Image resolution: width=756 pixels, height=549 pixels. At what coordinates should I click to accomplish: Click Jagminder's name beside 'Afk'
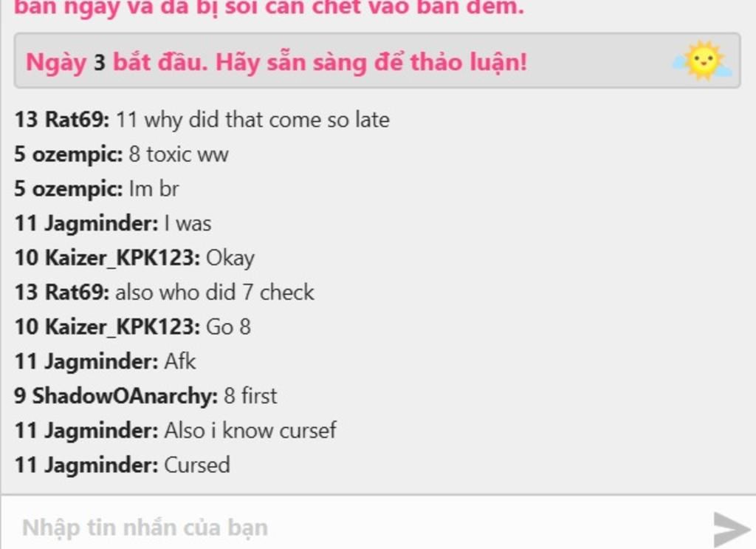point(101,361)
